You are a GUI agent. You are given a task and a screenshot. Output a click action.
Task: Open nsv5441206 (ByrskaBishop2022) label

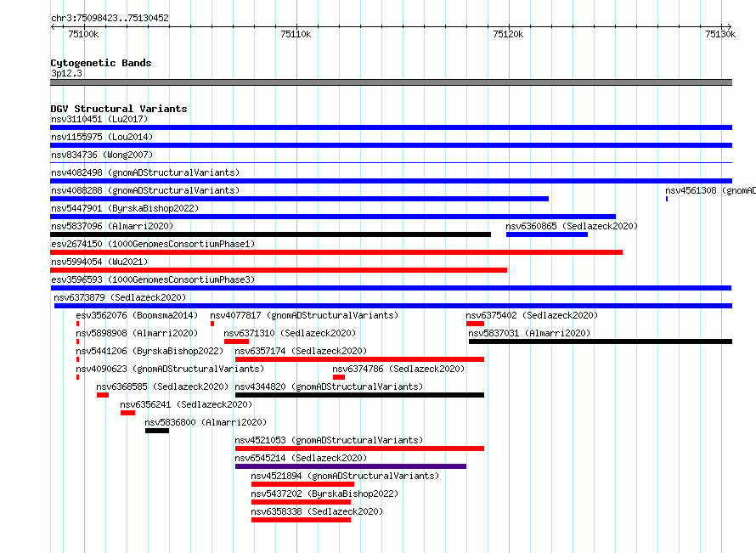[150, 351]
